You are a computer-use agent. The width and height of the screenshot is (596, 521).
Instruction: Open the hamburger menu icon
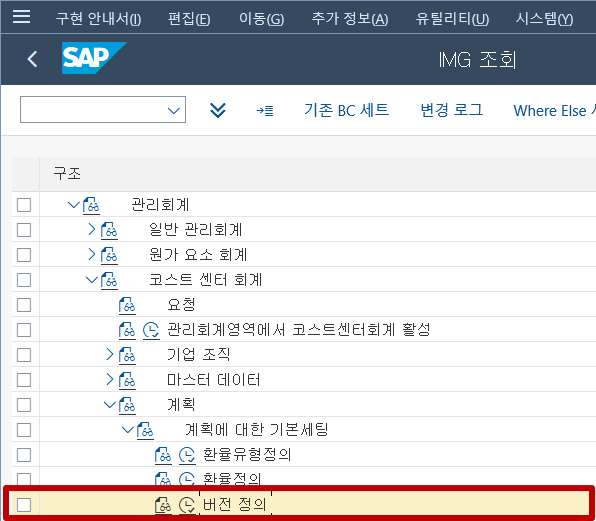point(21,17)
